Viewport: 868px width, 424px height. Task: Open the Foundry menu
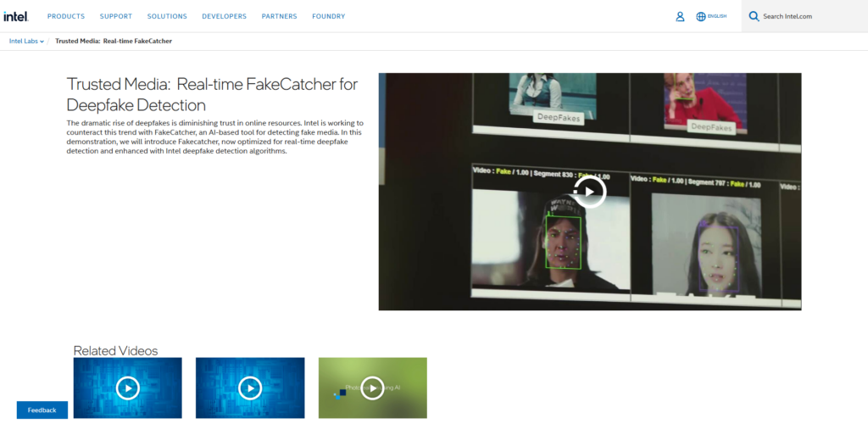(x=329, y=17)
